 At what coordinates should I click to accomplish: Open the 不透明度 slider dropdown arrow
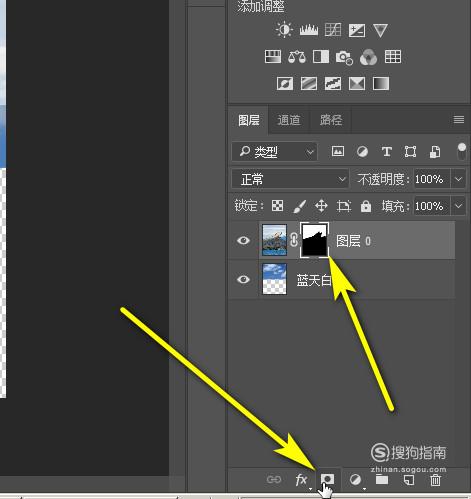click(458, 179)
